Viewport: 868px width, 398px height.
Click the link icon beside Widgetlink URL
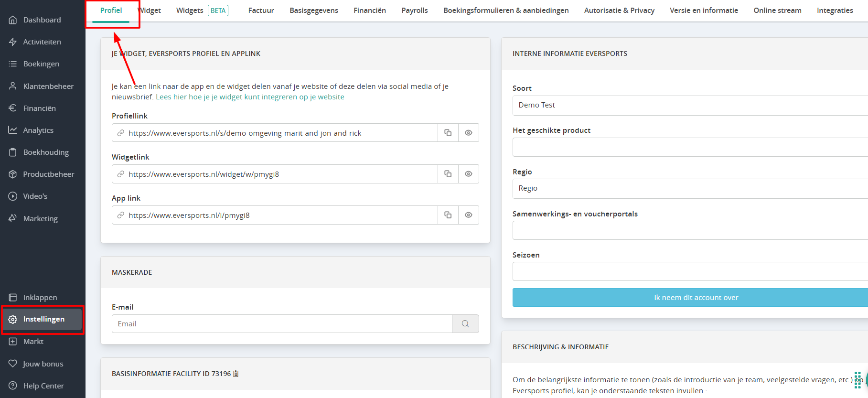pyautogui.click(x=121, y=174)
